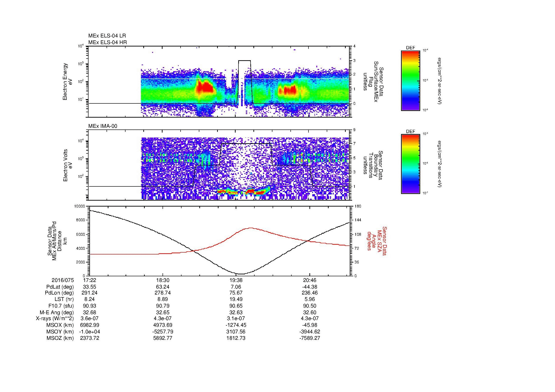This screenshot has width=555, height=392.
Task: Click the 'Electron Energy eV' axis label
Action: pyautogui.click(x=67, y=82)
